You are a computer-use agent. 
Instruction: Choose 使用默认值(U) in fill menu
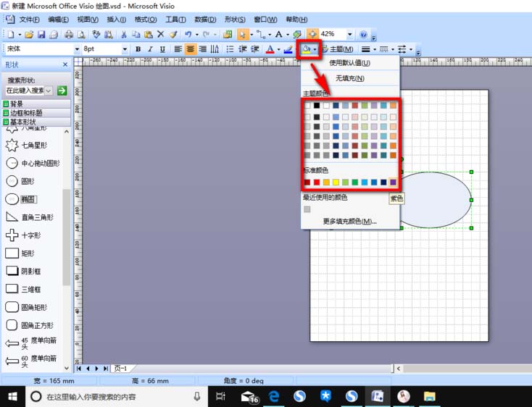pyautogui.click(x=350, y=63)
